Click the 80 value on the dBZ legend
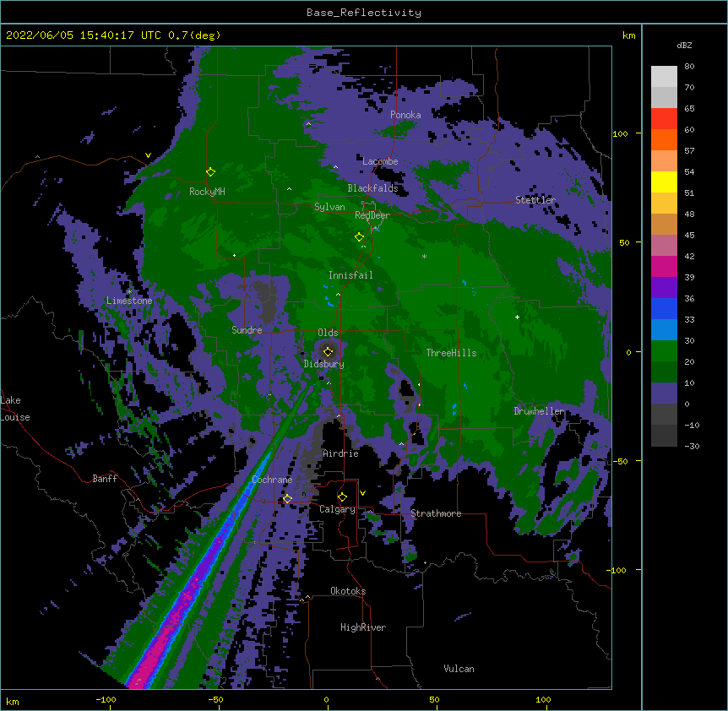 click(x=689, y=67)
